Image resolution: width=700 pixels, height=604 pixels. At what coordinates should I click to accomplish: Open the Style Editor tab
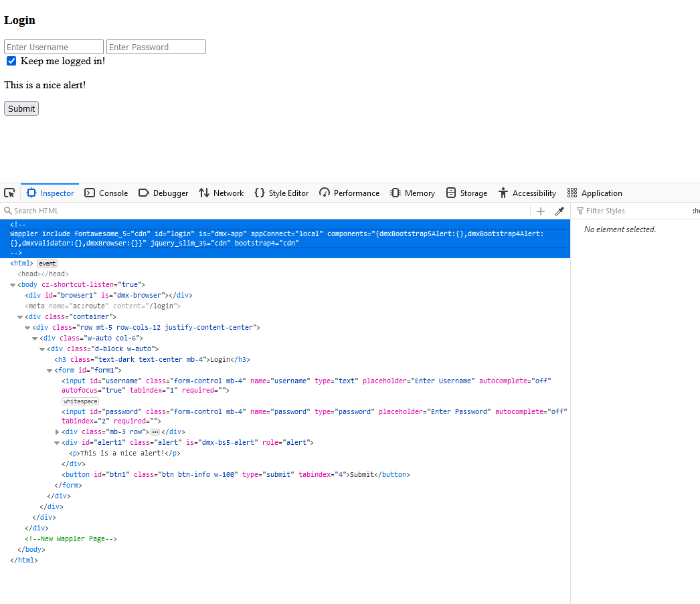point(281,193)
